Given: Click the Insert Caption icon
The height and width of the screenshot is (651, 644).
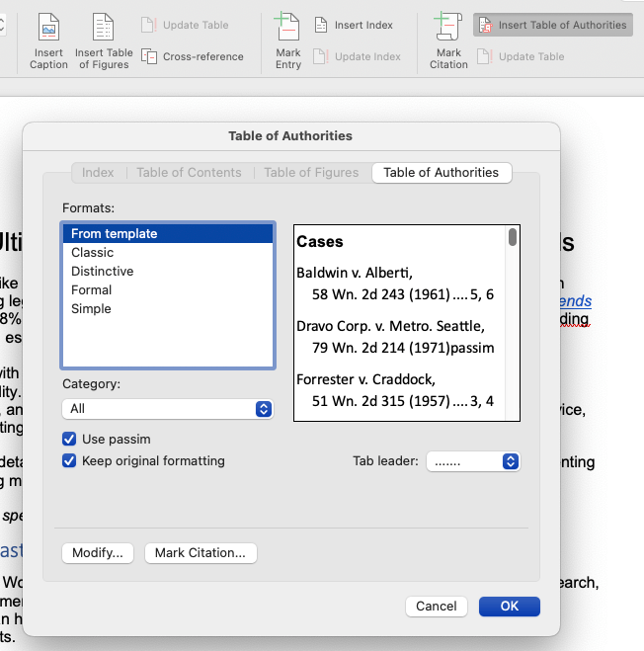Looking at the screenshot, I should 48,27.
